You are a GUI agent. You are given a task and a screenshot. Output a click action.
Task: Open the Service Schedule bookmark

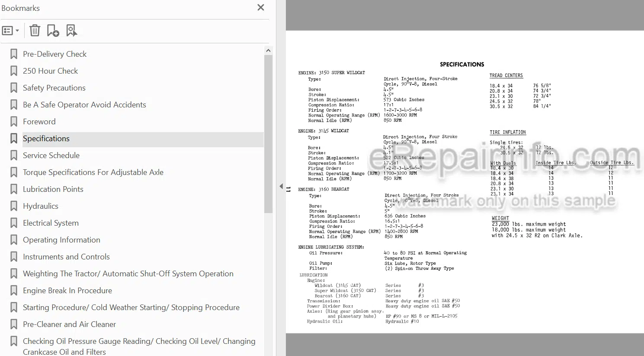click(x=51, y=155)
